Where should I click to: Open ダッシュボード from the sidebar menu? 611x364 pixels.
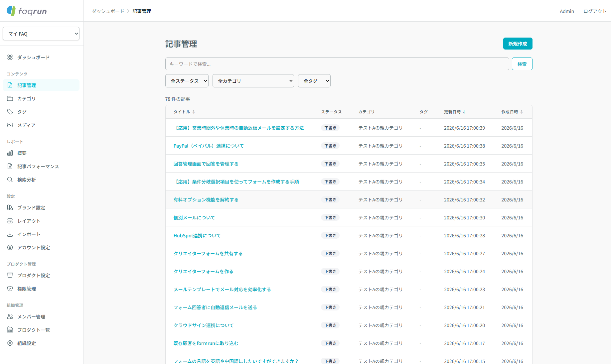point(41,57)
